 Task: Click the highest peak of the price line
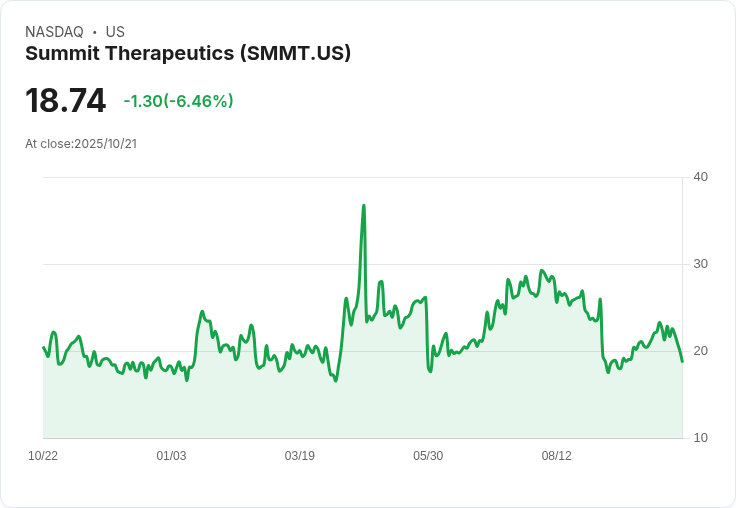pos(364,206)
